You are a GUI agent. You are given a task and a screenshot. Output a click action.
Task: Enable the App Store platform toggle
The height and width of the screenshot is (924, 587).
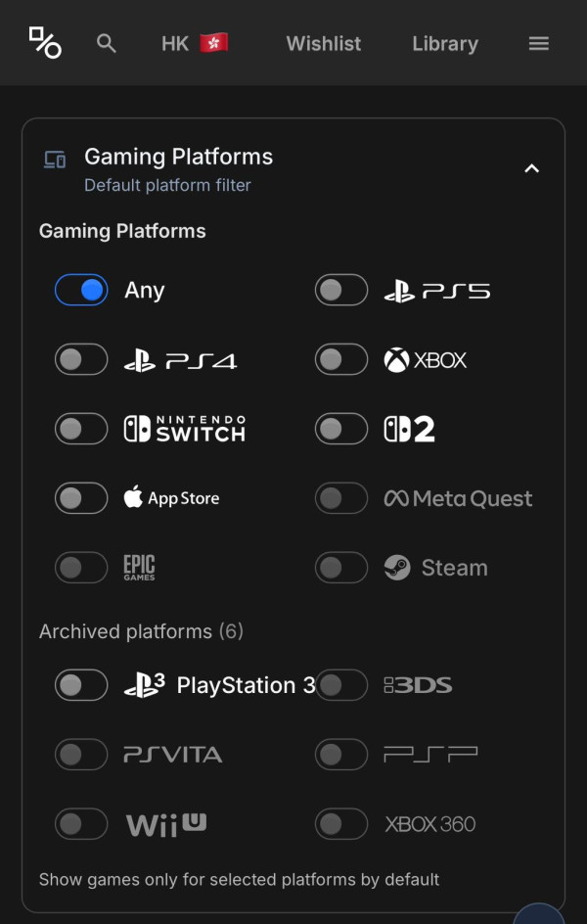[81, 498]
